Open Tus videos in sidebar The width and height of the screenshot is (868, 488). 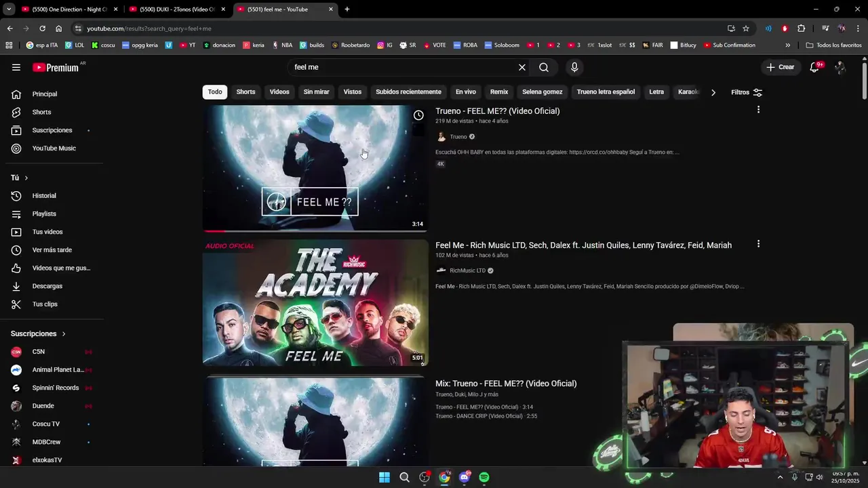[54, 232]
